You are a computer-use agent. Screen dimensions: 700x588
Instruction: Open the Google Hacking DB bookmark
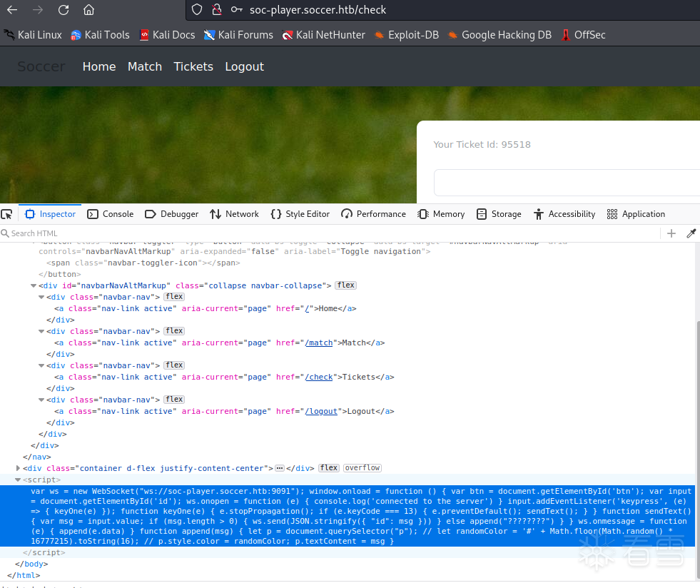click(500, 35)
